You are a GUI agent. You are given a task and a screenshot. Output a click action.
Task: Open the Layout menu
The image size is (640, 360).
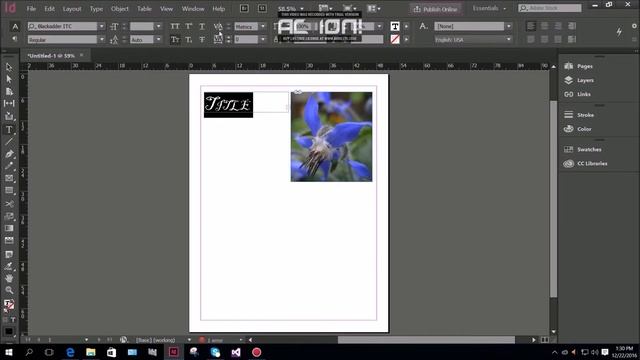pos(72,9)
